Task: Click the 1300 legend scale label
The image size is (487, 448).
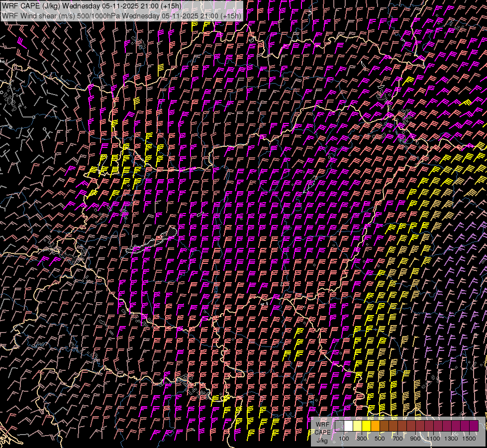Action: (451, 439)
